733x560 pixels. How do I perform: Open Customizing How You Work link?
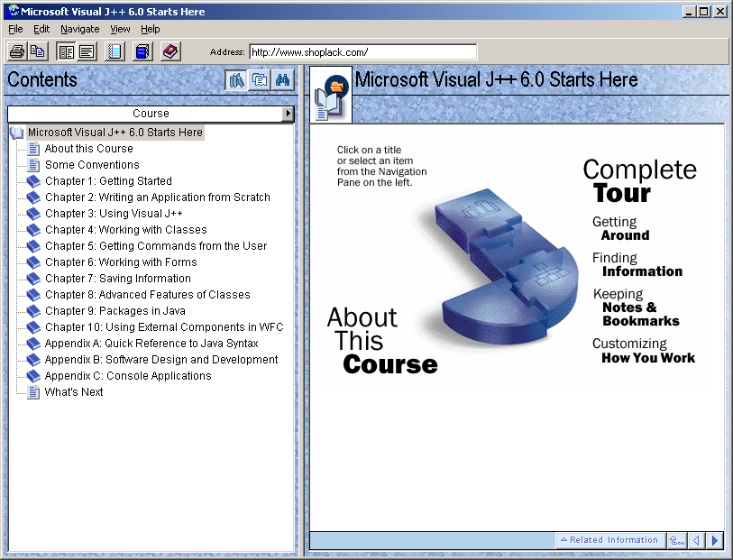(644, 351)
